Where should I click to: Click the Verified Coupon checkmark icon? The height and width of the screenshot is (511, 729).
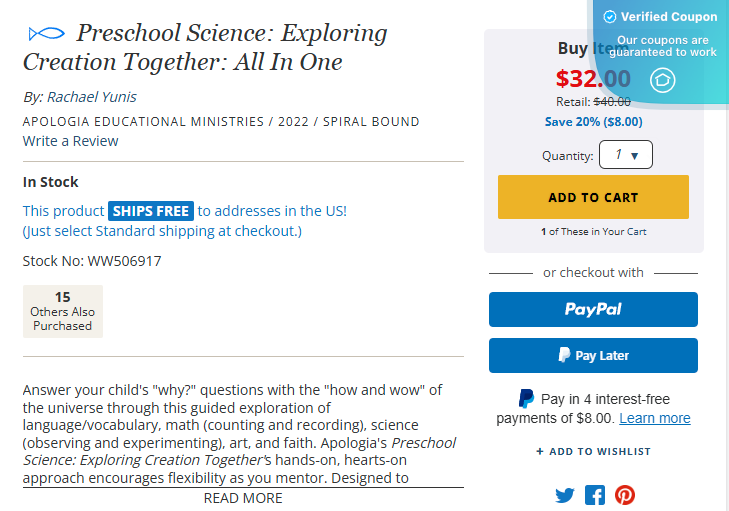pyautogui.click(x=610, y=17)
